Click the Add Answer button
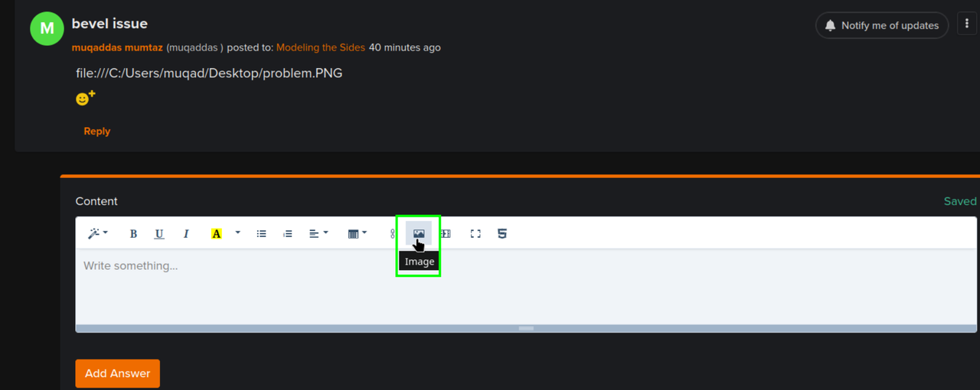Viewport: 980px width, 390px height. pos(117,373)
